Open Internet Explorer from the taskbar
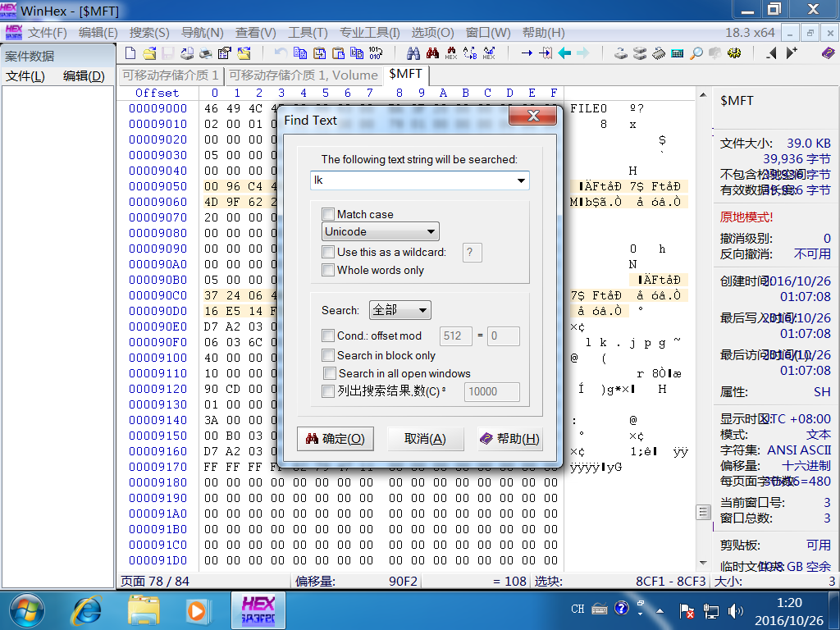Screen dimensions: 840x630 (x=87, y=610)
